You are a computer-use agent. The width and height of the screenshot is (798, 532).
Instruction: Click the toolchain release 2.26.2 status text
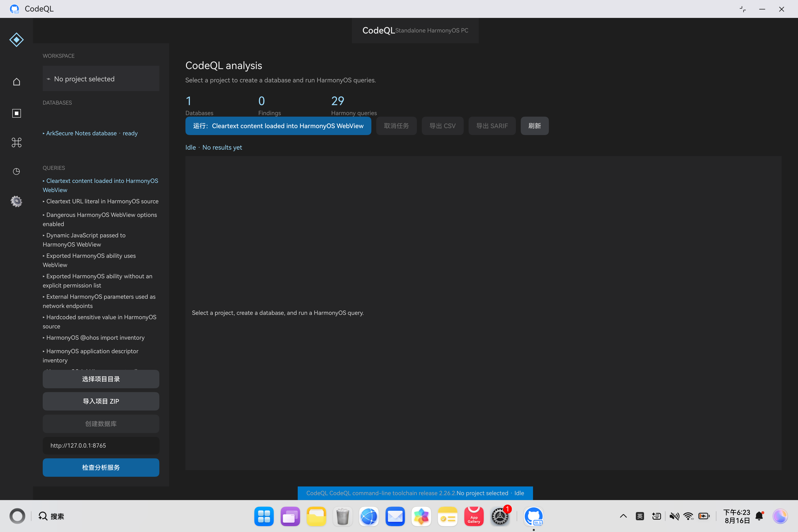pos(381,493)
